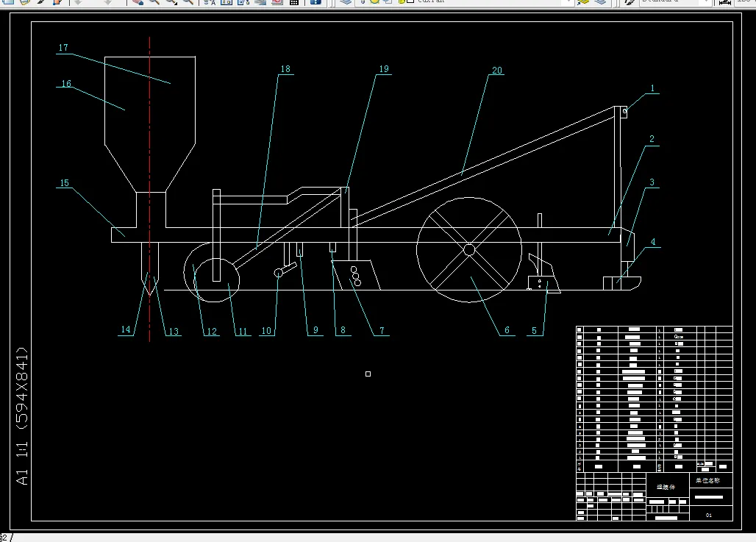Click the table grid icon in toolbar
The width and height of the screenshot is (756, 542).
(294, 2)
